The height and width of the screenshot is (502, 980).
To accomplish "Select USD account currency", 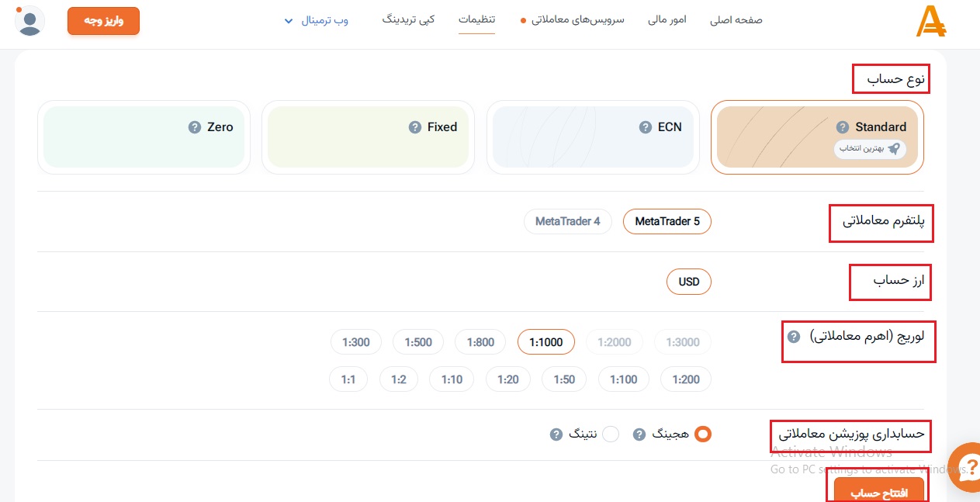I will click(689, 282).
